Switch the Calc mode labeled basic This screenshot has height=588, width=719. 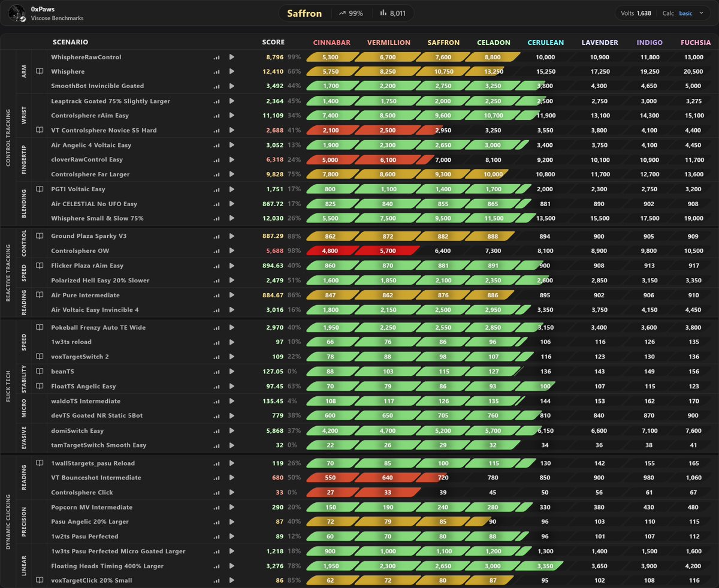click(x=685, y=13)
